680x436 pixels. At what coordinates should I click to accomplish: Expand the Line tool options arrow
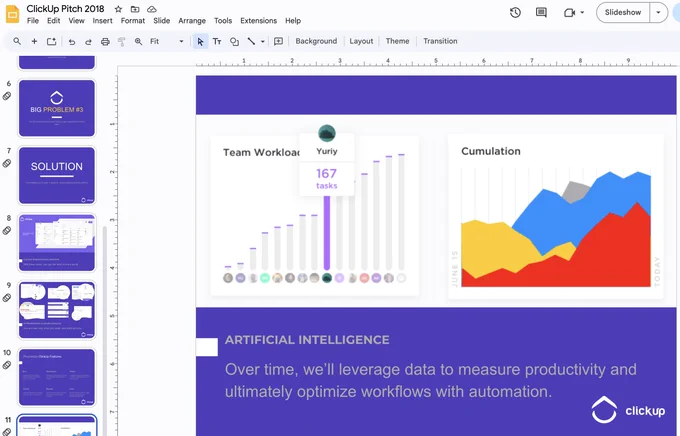(x=262, y=42)
